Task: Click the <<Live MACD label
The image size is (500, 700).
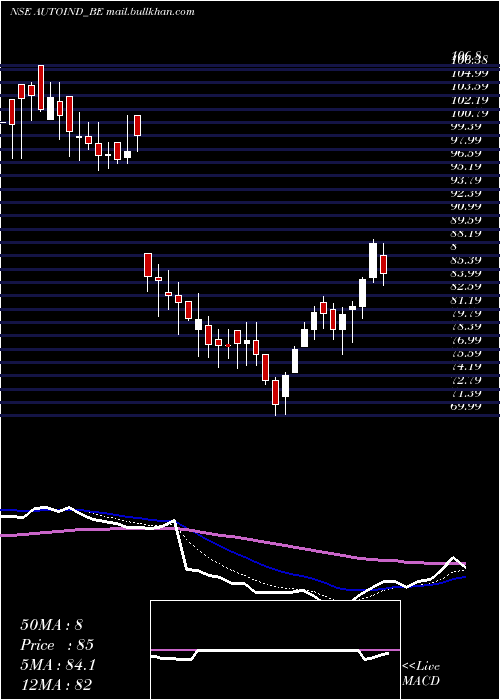Action: (x=421, y=674)
